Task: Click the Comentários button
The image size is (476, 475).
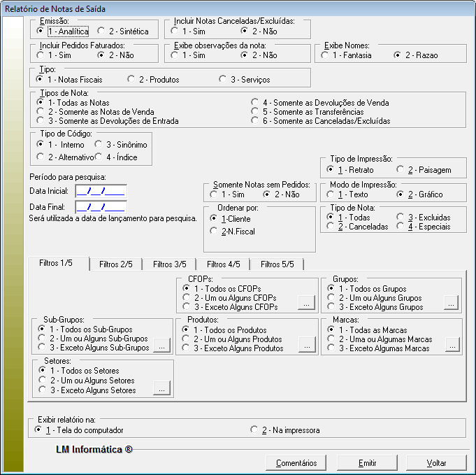Action: [296, 462]
